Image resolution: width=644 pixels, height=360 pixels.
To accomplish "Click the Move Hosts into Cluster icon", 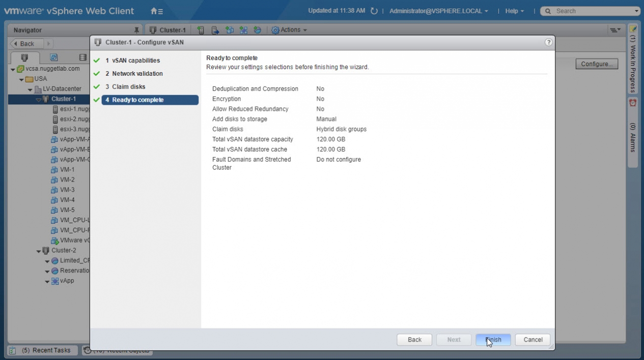I will [x=215, y=30].
